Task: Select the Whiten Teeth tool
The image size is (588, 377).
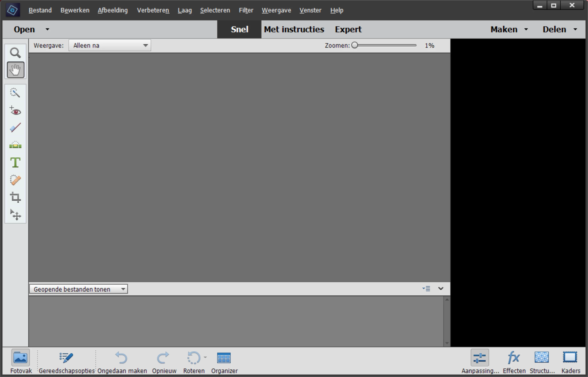Action: point(15,128)
